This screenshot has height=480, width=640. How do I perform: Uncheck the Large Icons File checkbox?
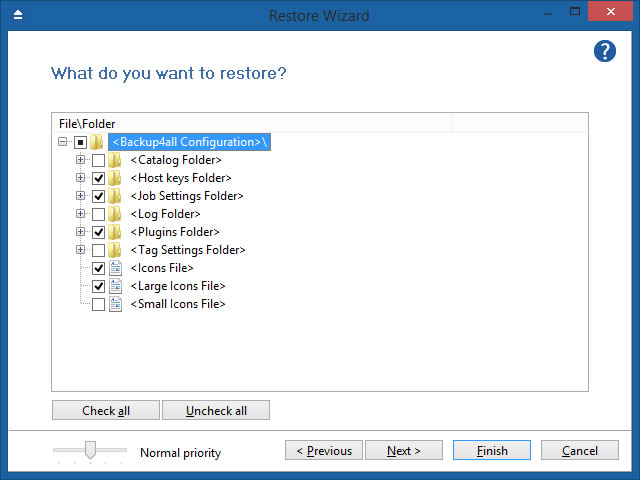[x=98, y=286]
